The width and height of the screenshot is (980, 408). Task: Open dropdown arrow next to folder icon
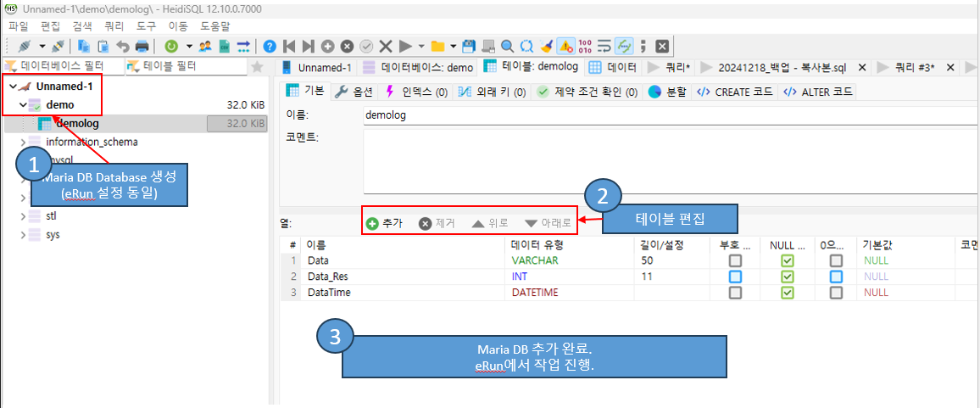453,46
